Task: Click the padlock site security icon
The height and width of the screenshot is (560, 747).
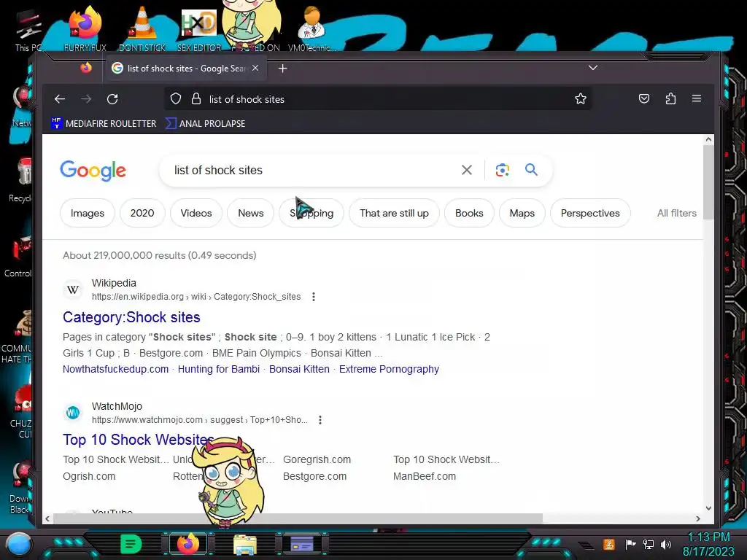Action: click(196, 99)
